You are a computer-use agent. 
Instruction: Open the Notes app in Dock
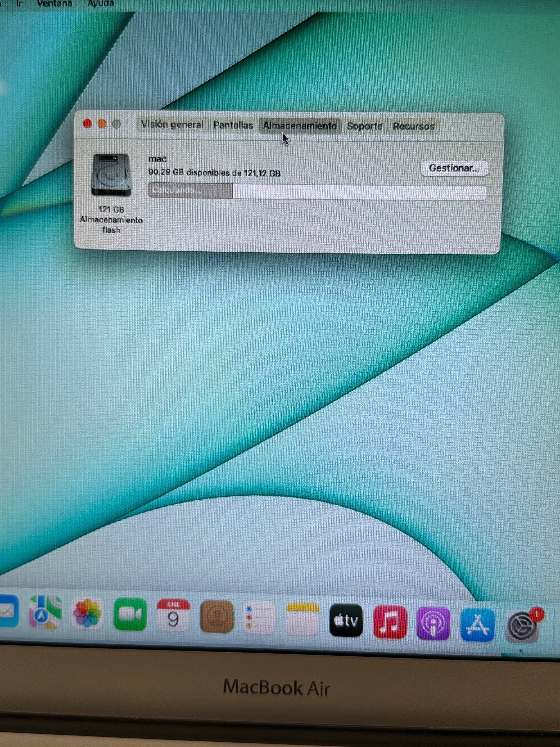click(x=302, y=619)
